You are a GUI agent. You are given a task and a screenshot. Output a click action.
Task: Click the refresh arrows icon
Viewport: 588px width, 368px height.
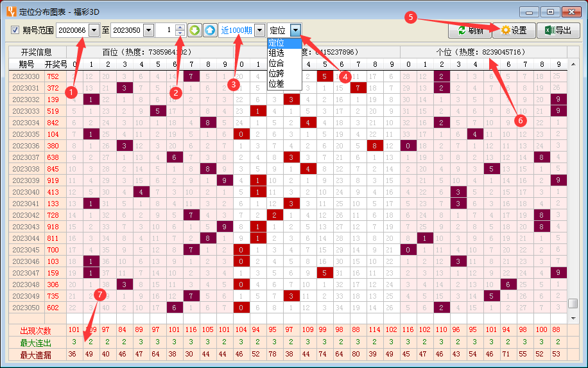(x=462, y=30)
